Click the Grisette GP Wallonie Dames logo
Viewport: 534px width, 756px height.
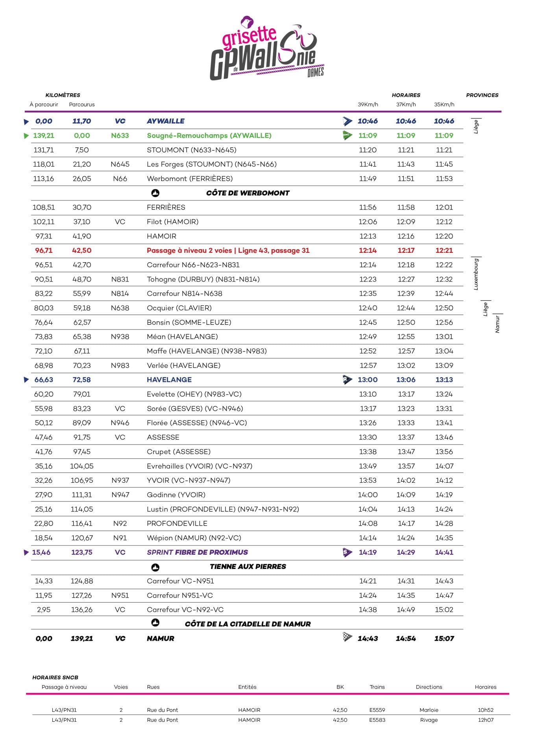(267, 49)
